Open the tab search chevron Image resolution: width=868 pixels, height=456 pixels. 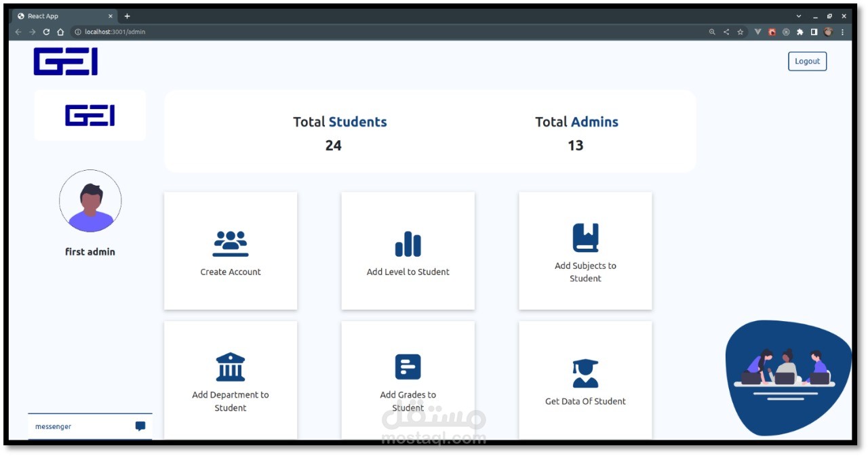pos(799,16)
